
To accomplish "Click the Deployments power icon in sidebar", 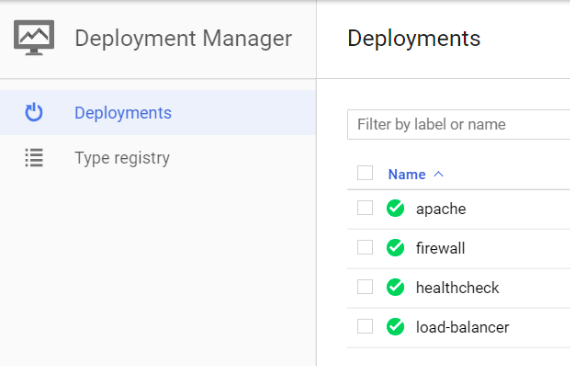I will click(34, 112).
